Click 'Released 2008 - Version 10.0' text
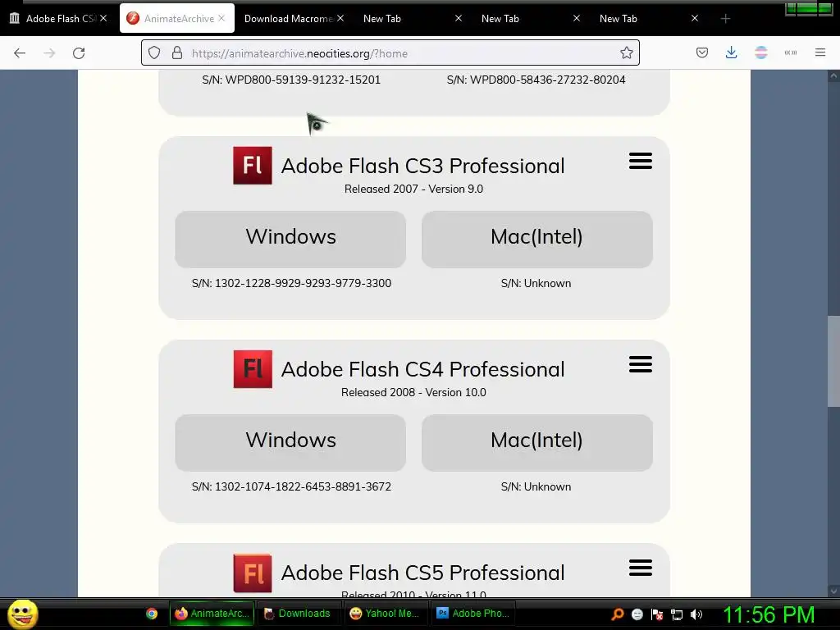Screen dimensions: 840x630 pos(413,393)
